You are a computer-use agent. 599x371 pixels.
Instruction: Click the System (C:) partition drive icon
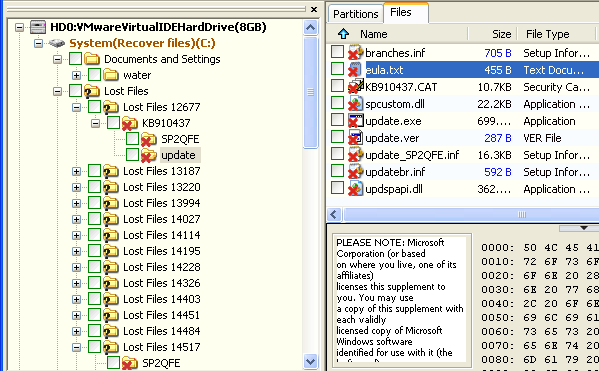click(x=56, y=43)
